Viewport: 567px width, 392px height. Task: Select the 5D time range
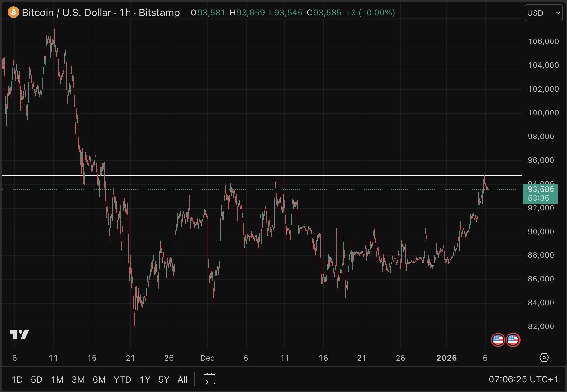(x=37, y=380)
